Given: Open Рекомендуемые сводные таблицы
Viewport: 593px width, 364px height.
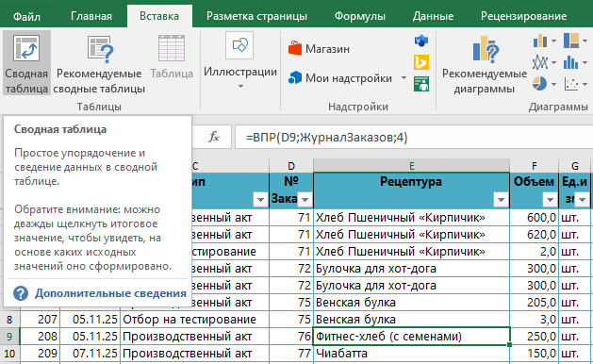Looking at the screenshot, I should [99, 63].
